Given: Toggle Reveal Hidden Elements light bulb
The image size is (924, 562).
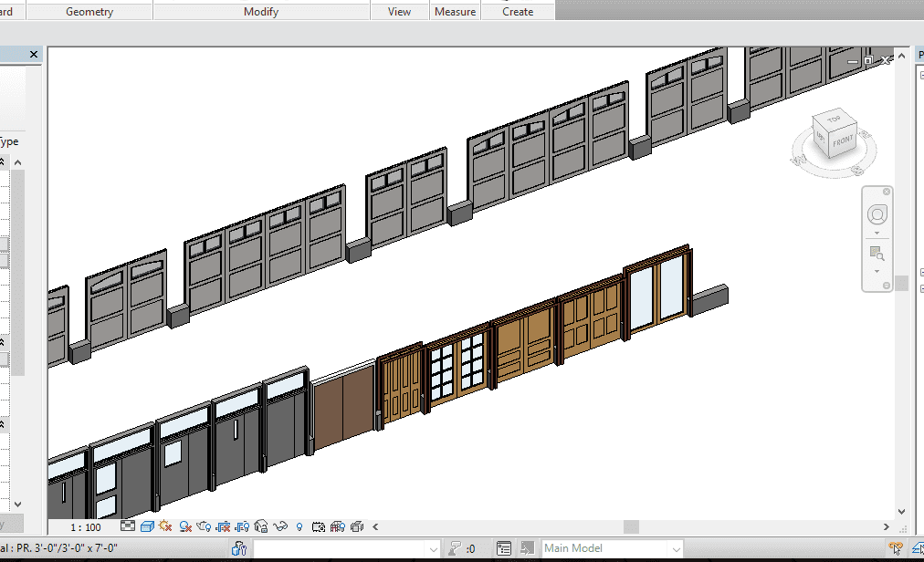Looking at the screenshot, I should [x=299, y=526].
